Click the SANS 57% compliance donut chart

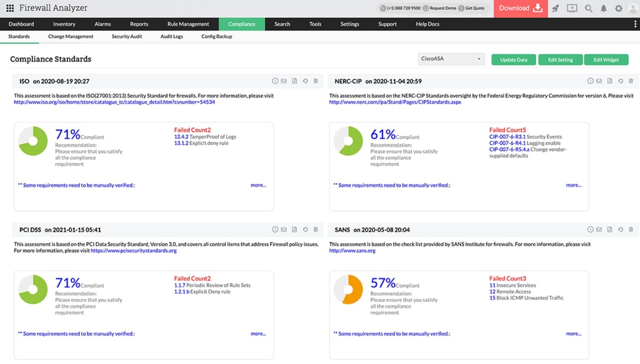tap(348, 289)
